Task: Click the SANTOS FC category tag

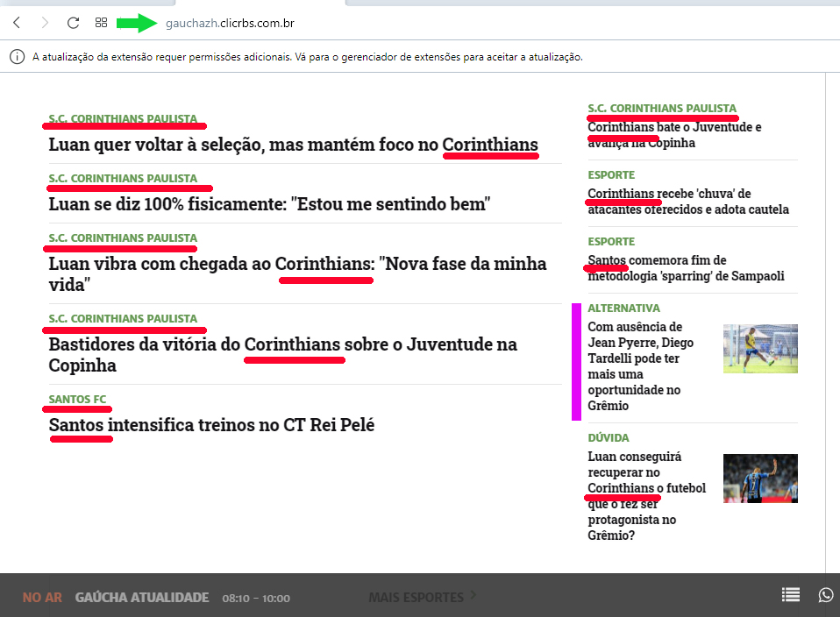Action: [78, 399]
